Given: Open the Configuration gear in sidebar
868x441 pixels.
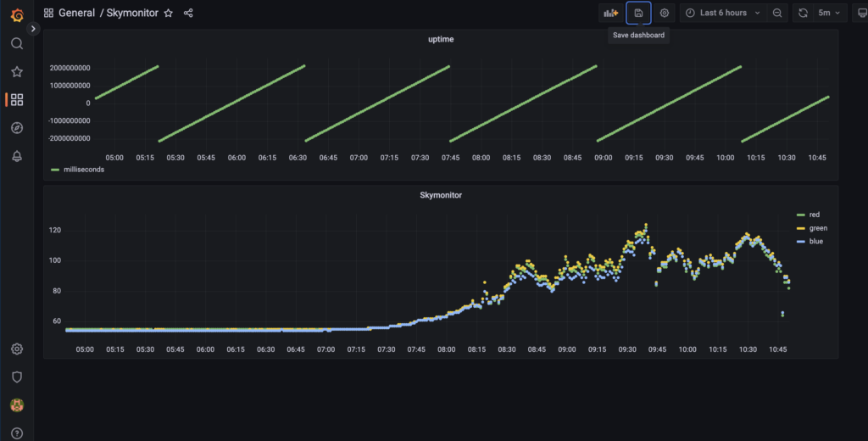Looking at the screenshot, I should coord(17,349).
